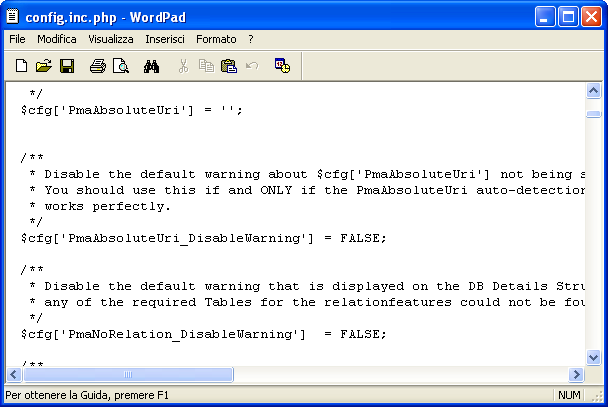Click the horizontal scrollbar right arrow
608x407 pixels.
click(576, 374)
